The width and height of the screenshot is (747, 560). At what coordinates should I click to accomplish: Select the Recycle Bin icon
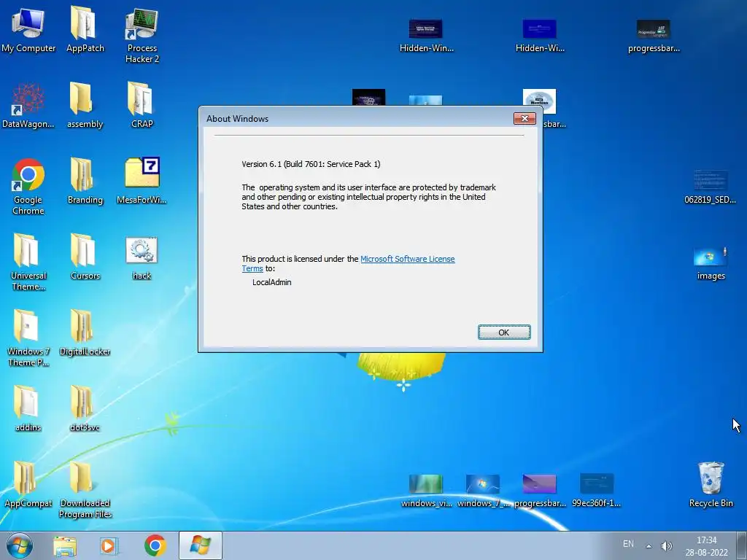pos(711,484)
